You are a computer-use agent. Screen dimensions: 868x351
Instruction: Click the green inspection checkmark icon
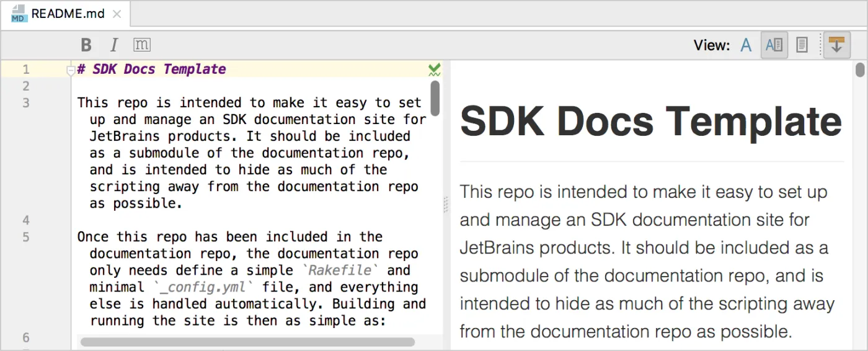435,69
